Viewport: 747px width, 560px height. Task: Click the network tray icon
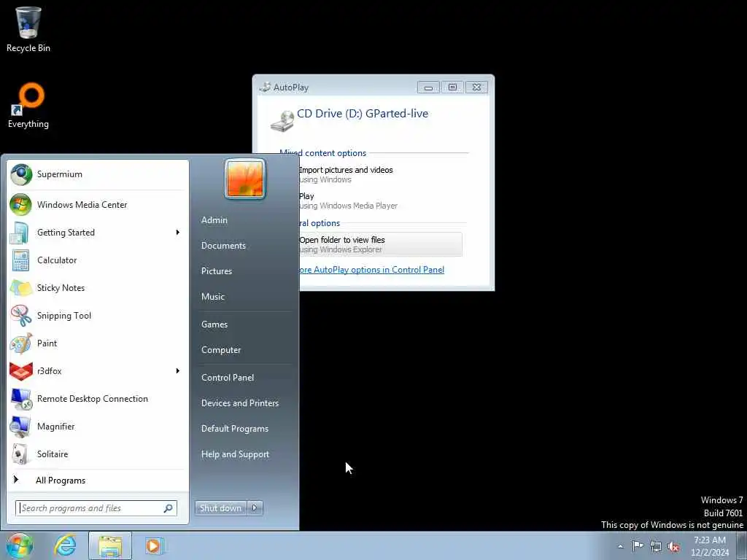point(656,546)
